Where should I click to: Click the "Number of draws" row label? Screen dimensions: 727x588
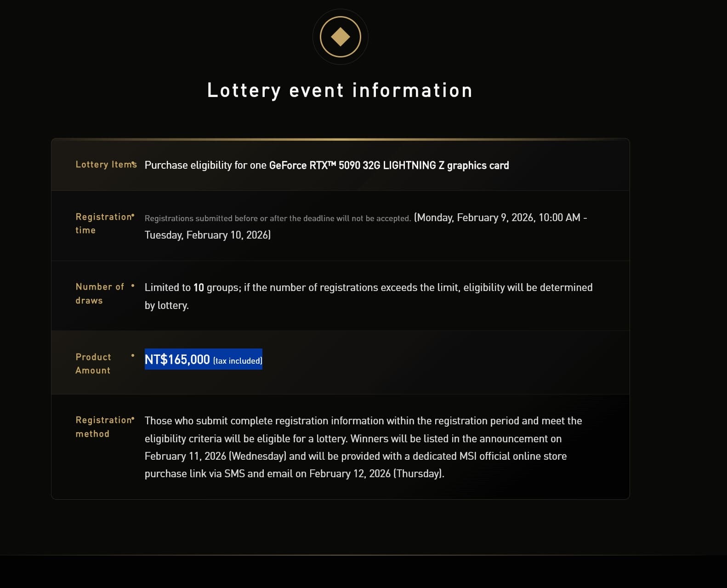click(x=99, y=293)
